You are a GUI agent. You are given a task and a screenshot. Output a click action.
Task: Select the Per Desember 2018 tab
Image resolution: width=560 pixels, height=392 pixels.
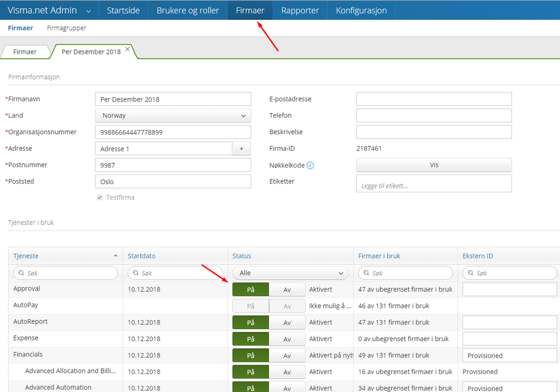[91, 52]
